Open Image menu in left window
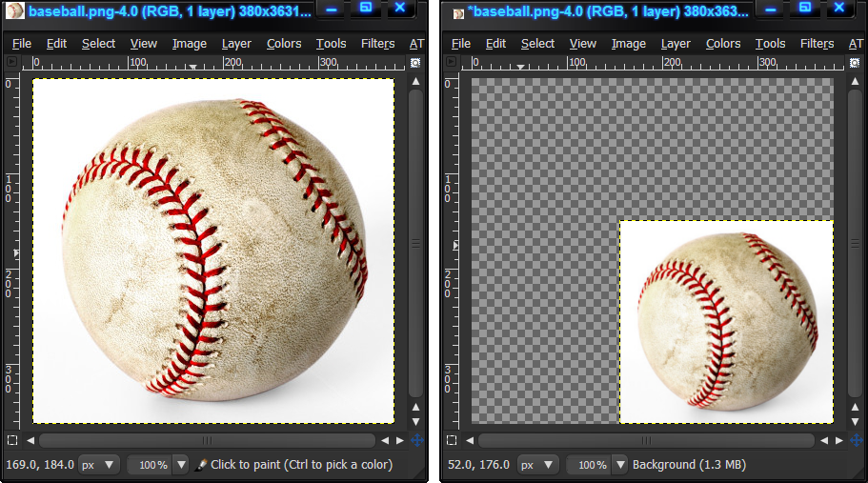Image resolution: width=868 pixels, height=483 pixels. (190, 44)
